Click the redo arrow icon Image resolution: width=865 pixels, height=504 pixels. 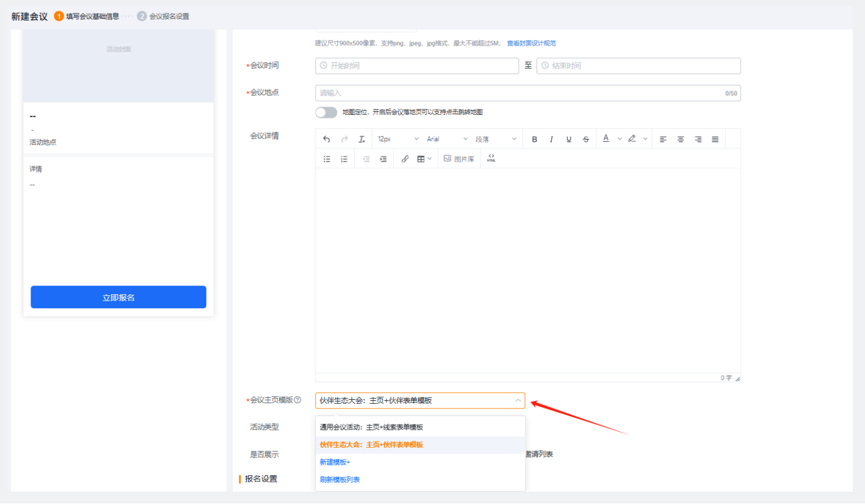tap(344, 139)
